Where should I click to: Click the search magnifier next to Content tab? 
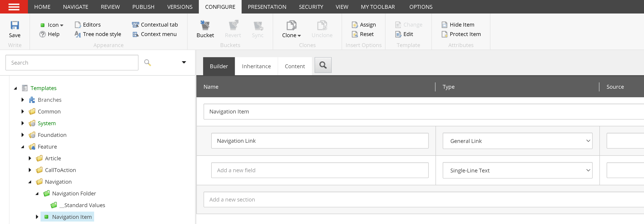click(323, 65)
